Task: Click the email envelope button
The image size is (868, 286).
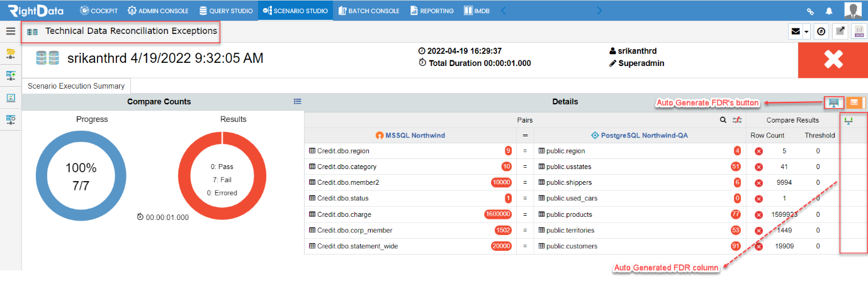Action: tap(796, 31)
